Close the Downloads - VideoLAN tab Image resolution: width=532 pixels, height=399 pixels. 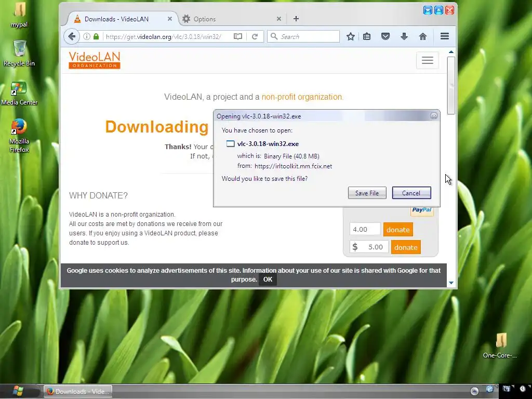point(170,19)
